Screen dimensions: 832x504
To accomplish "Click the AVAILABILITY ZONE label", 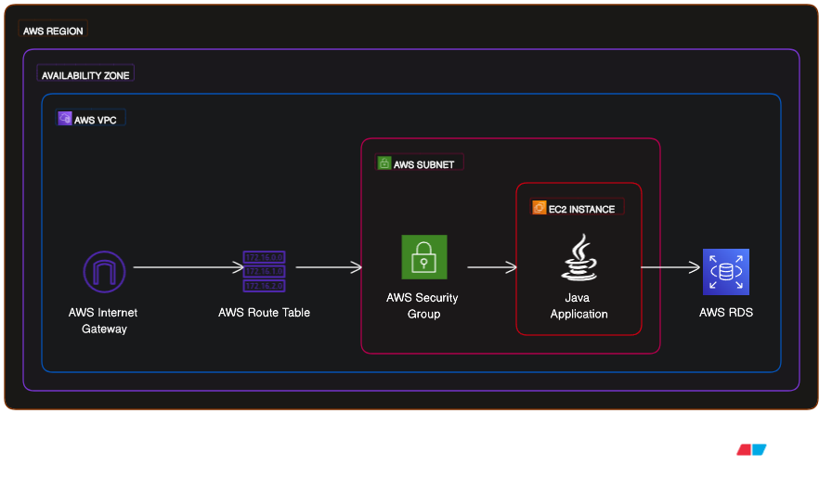I will click(85, 75).
